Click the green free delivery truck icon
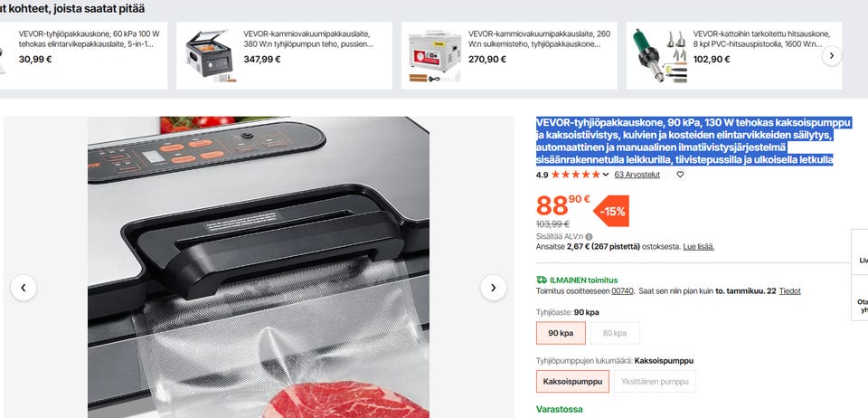The width and height of the screenshot is (868, 418). 542,280
